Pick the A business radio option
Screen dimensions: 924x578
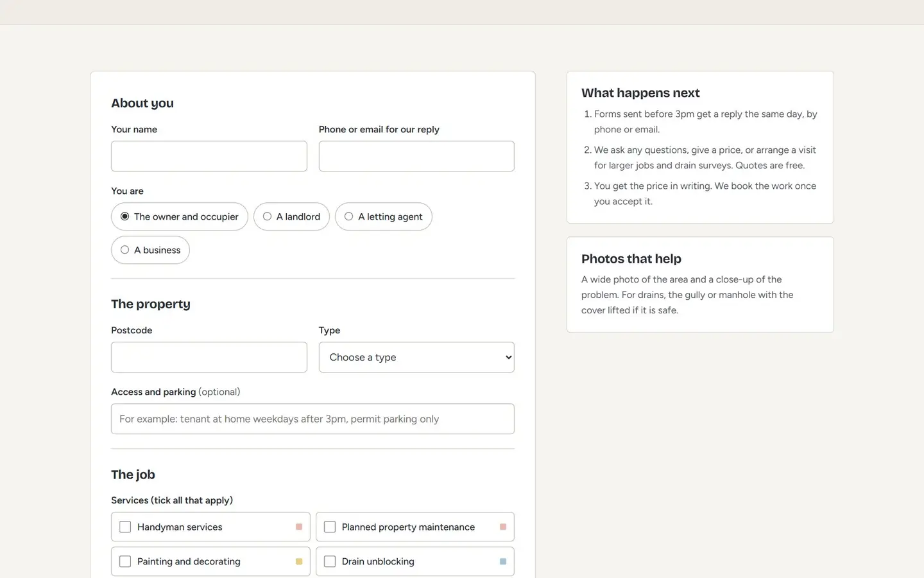(x=124, y=250)
